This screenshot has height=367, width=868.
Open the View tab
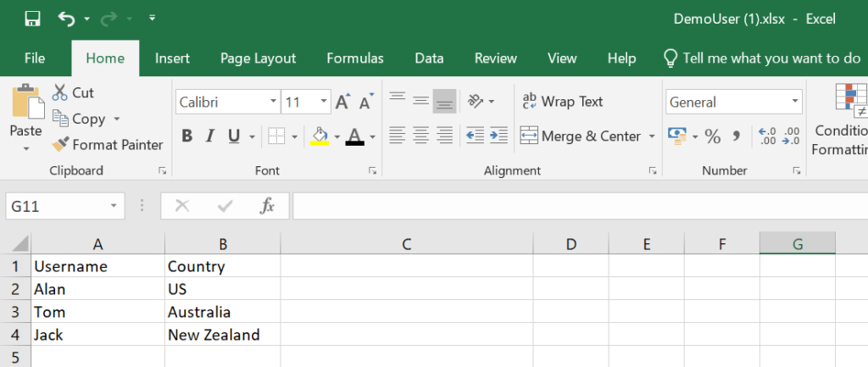562,58
